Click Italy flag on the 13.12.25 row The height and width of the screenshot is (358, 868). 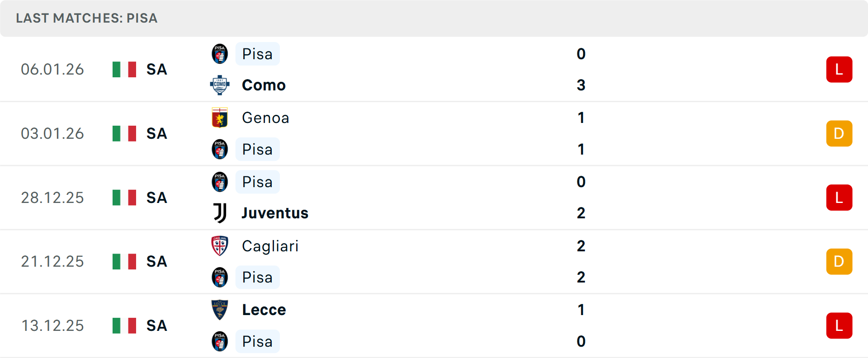pos(124,325)
